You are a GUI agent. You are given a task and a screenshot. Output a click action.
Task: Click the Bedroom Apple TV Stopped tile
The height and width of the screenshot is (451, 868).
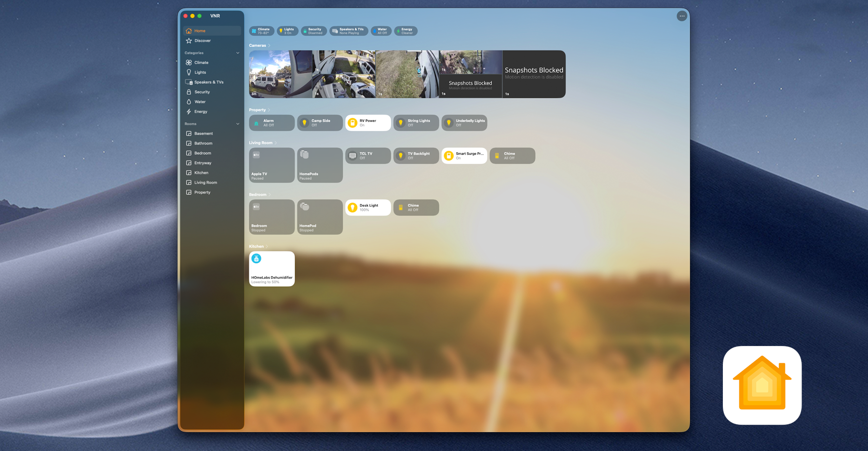[x=271, y=217]
